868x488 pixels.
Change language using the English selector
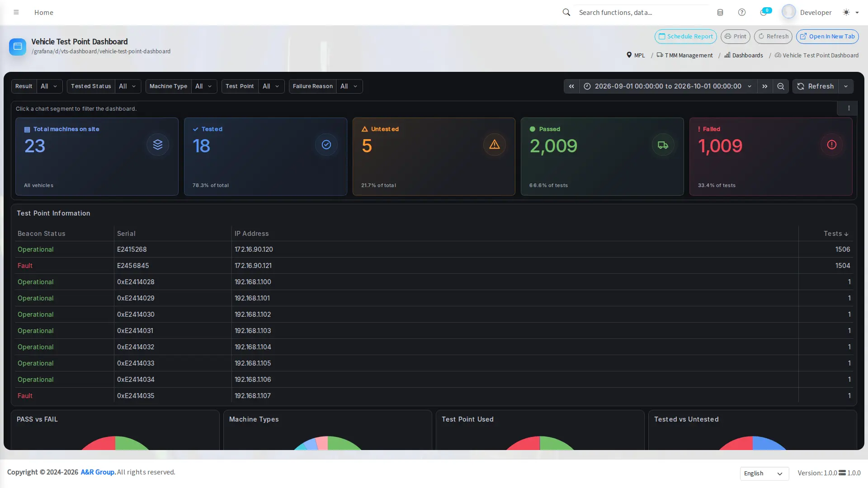(x=764, y=473)
